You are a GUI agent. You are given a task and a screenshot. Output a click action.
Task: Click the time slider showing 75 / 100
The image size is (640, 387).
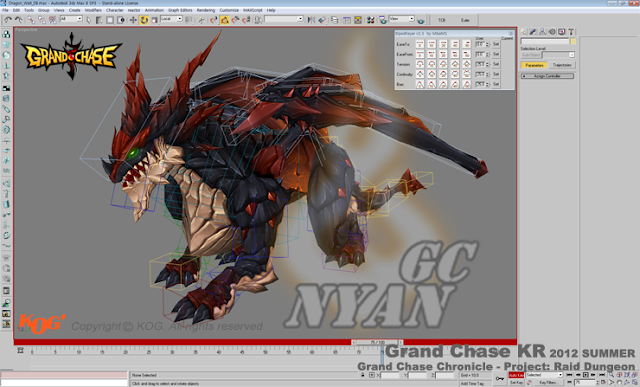(378, 342)
